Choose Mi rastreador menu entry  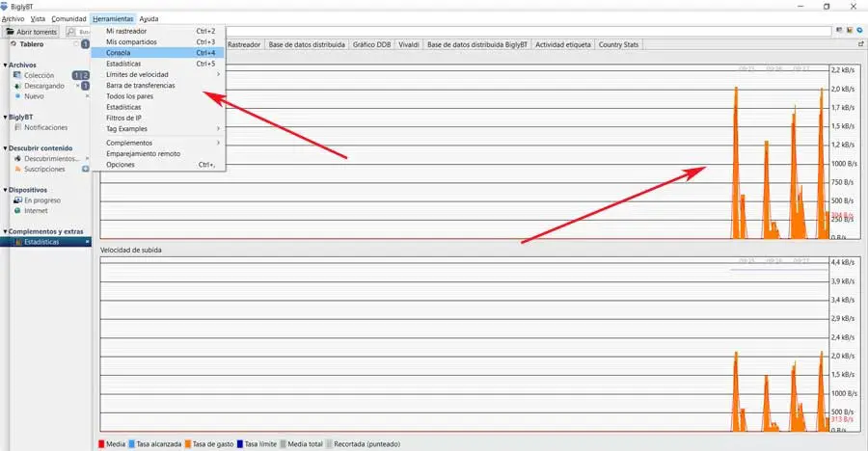coord(158,31)
